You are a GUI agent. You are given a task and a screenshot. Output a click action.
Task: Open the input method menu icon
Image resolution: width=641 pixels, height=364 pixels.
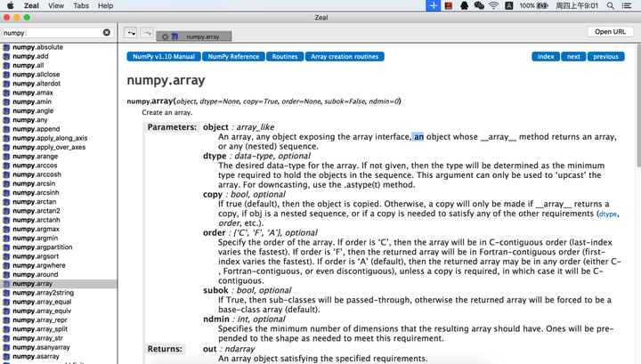point(509,5)
